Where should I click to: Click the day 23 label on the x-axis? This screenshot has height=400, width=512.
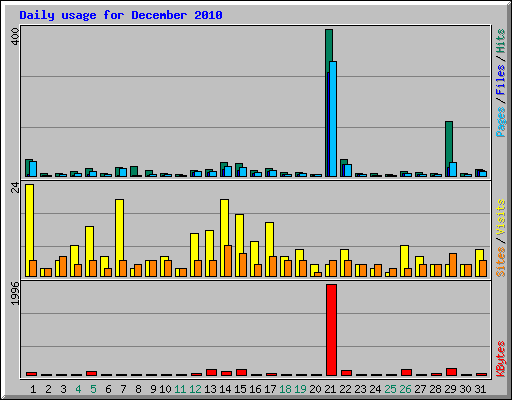pyautogui.click(x=360, y=389)
